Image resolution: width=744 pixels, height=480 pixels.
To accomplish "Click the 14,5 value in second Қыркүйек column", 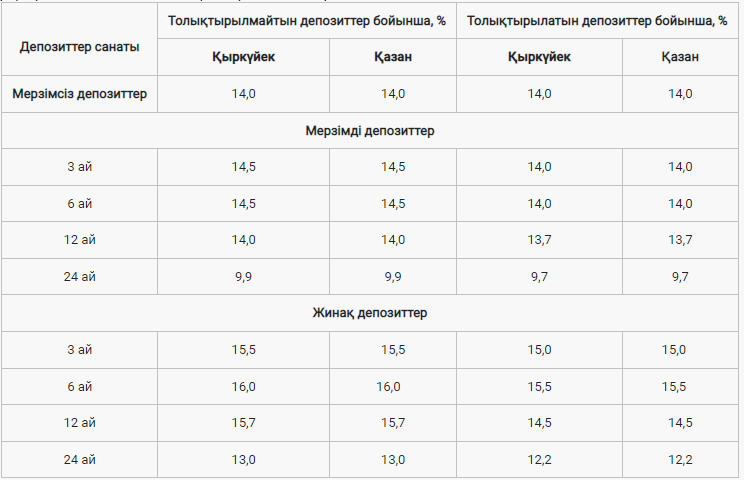I will pos(539,423).
